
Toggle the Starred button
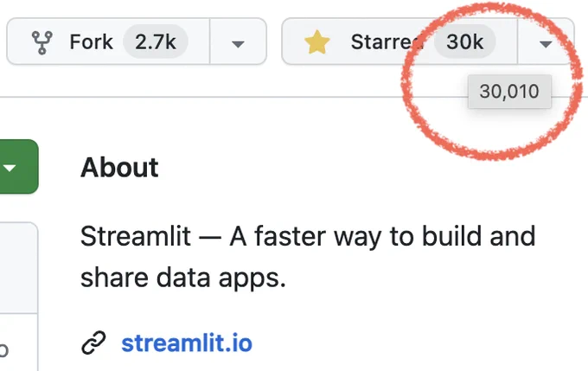399,42
